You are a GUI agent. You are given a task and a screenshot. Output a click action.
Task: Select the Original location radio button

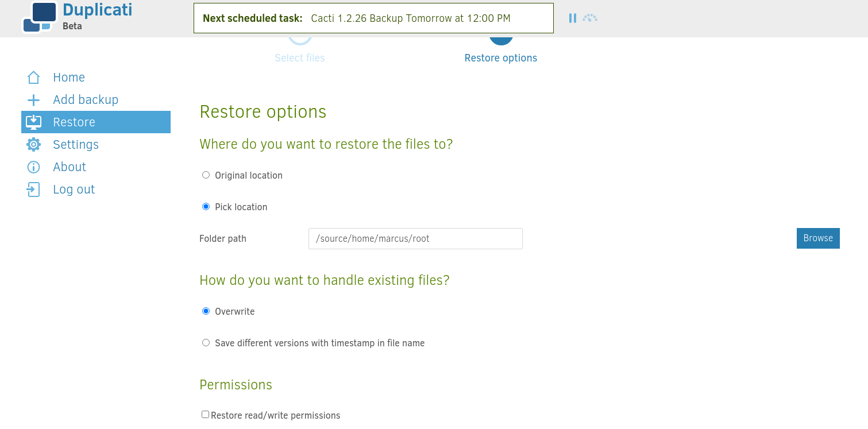pyautogui.click(x=206, y=175)
